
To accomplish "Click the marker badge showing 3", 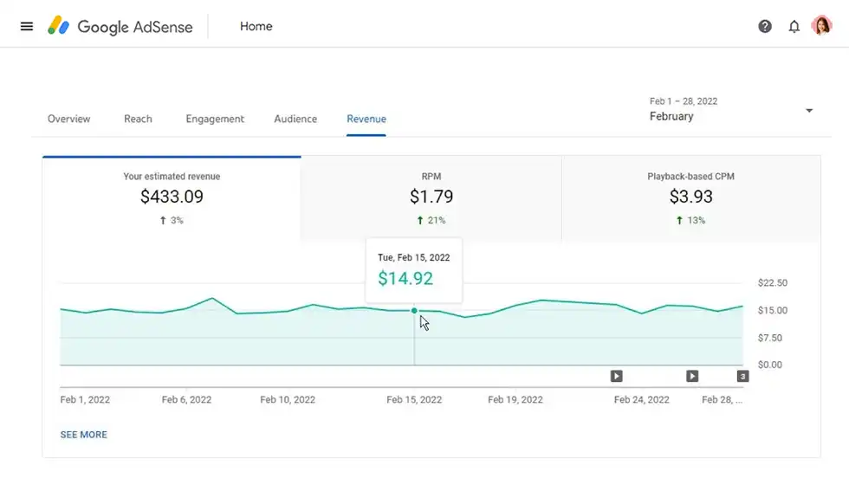I will pyautogui.click(x=742, y=376).
